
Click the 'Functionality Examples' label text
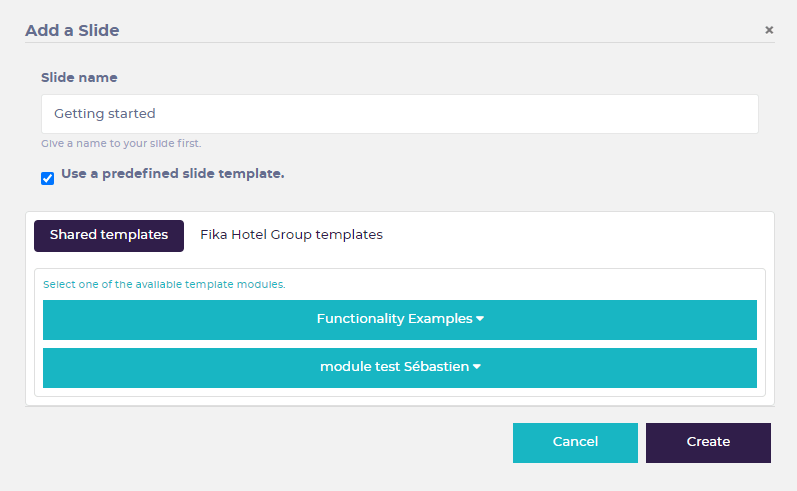394,319
